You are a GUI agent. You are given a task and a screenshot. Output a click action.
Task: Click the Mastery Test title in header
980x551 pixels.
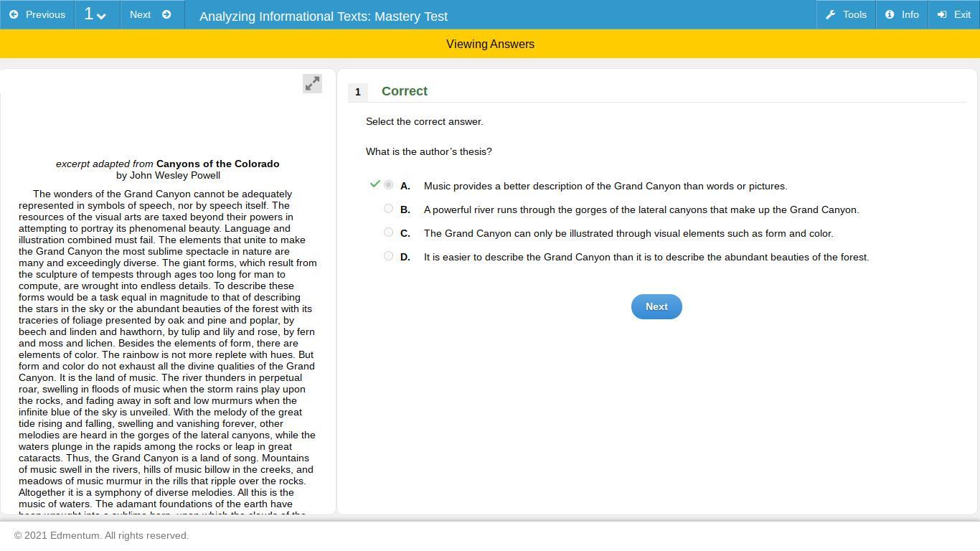[x=324, y=16]
